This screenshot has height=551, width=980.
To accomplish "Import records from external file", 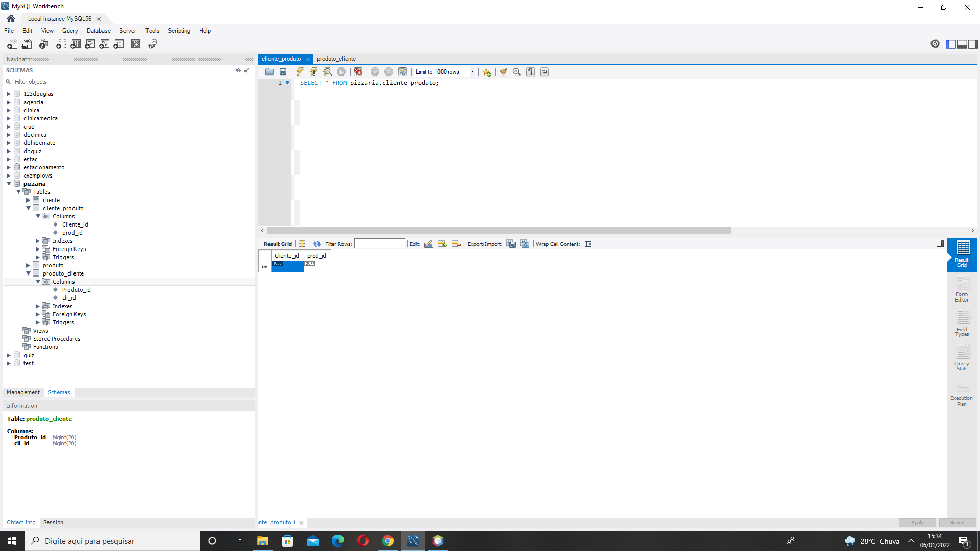I will point(525,244).
